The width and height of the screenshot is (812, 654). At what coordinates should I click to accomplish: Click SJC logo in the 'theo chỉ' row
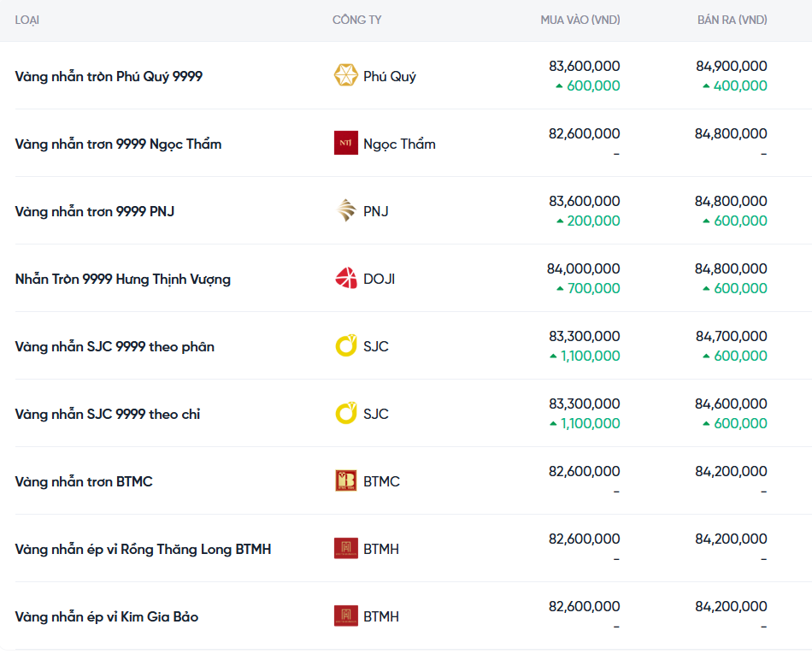(x=345, y=414)
